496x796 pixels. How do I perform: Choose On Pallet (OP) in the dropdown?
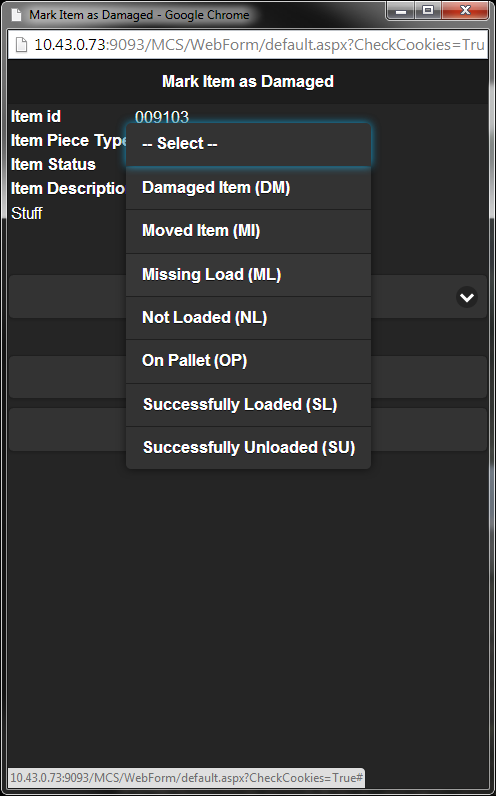pos(248,361)
